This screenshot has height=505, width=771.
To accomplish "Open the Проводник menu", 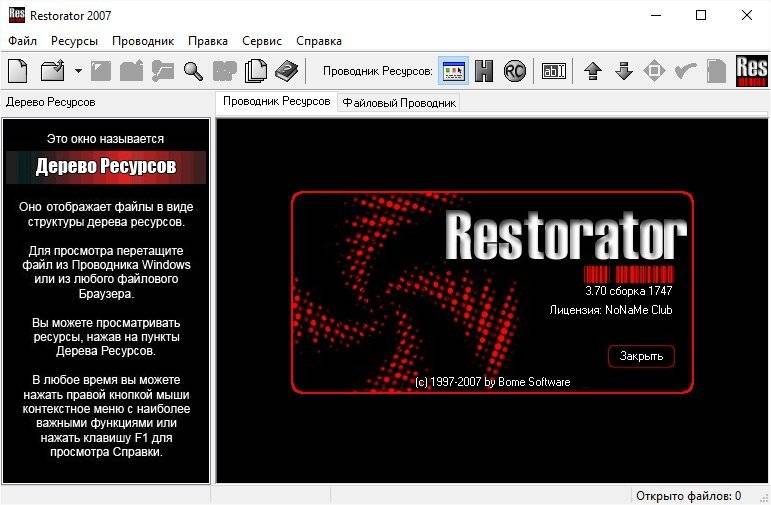I will tap(143, 41).
